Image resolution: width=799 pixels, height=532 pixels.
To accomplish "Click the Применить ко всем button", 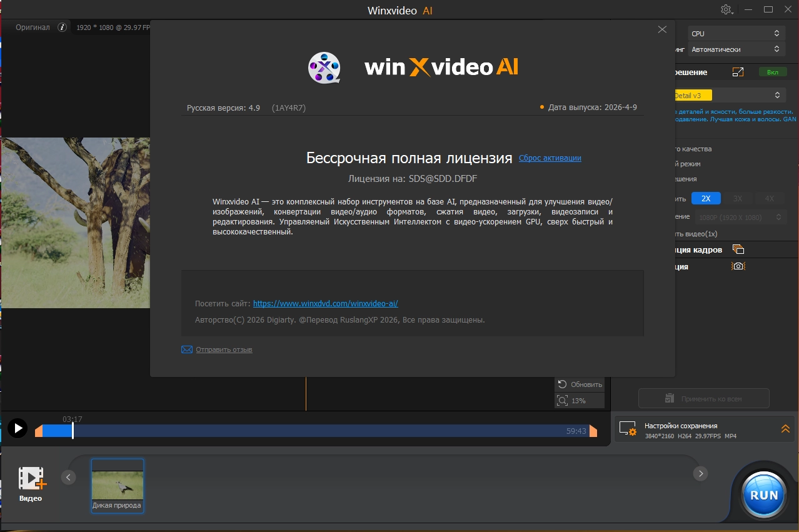I will (703, 398).
